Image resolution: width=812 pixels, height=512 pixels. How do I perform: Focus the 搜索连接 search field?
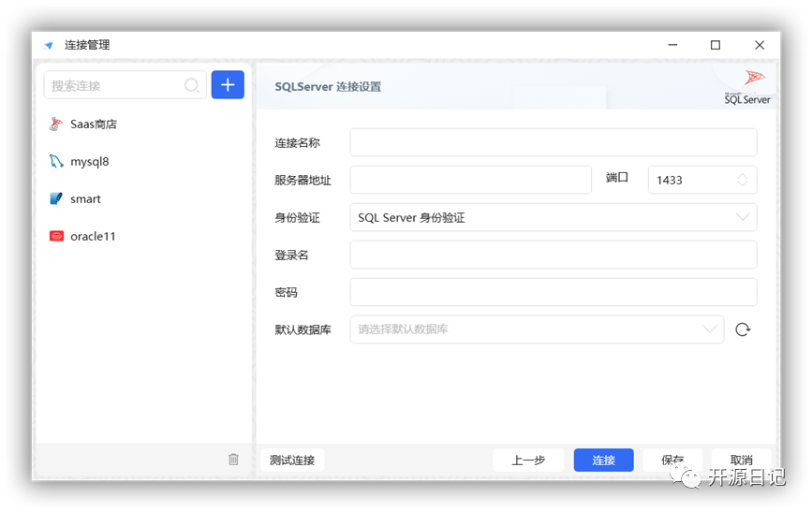tap(125, 85)
